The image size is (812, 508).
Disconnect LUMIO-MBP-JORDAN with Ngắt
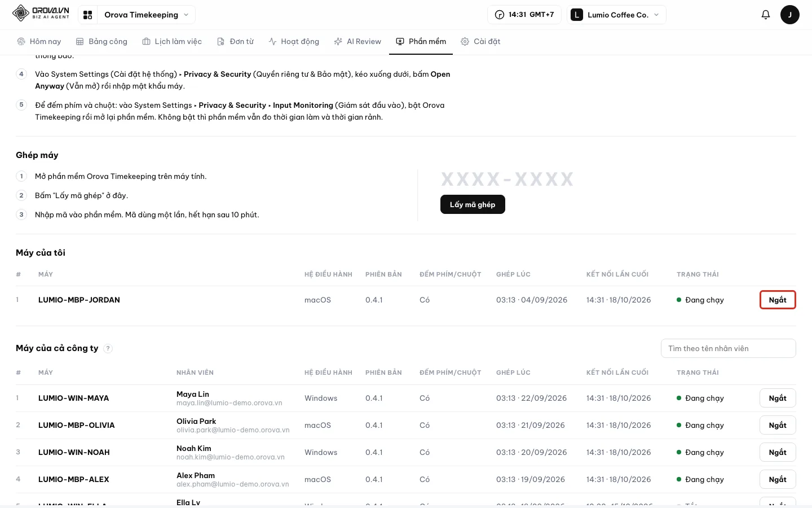click(x=778, y=300)
